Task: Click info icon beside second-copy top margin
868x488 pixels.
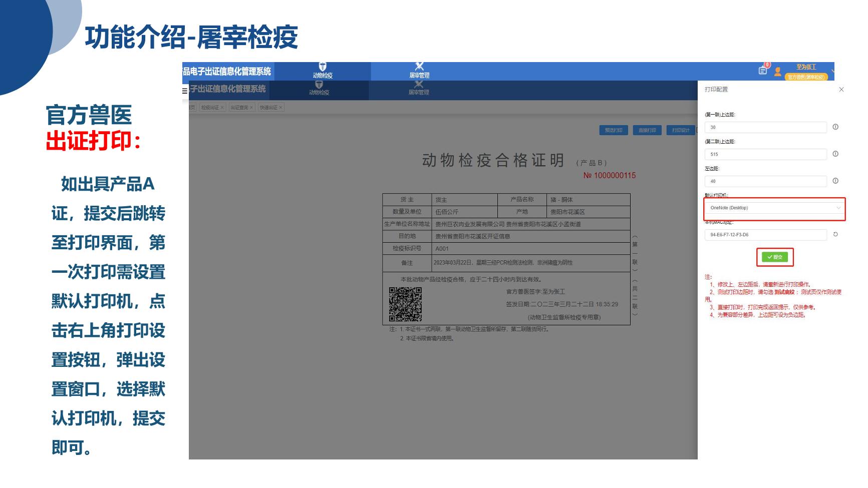Action: (835, 154)
